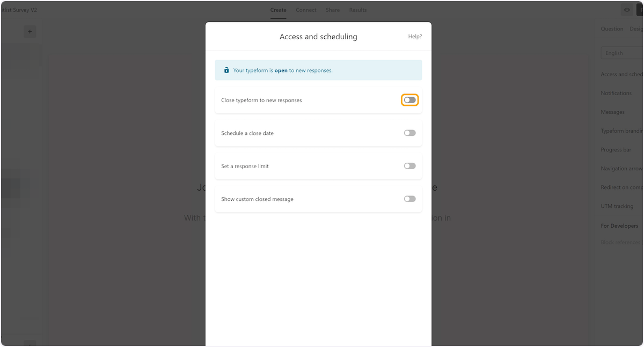Open the English language dropdown
Screen dimensions: 644x347
click(x=622, y=53)
